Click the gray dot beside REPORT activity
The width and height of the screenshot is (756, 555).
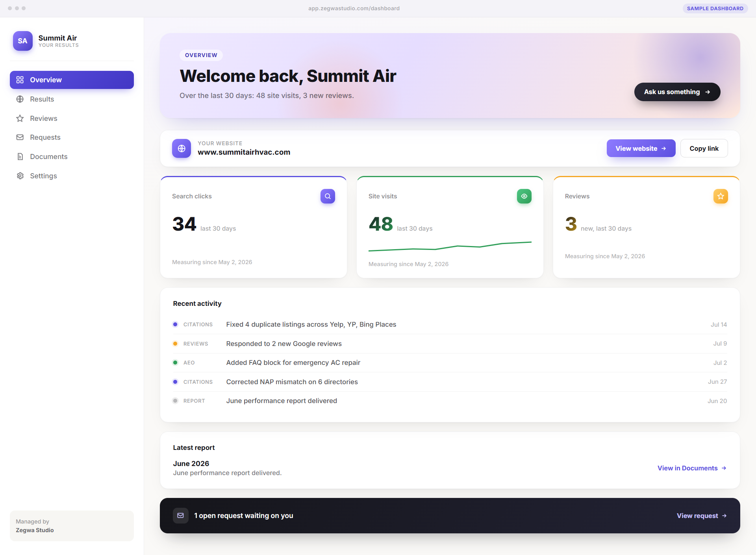click(x=175, y=401)
